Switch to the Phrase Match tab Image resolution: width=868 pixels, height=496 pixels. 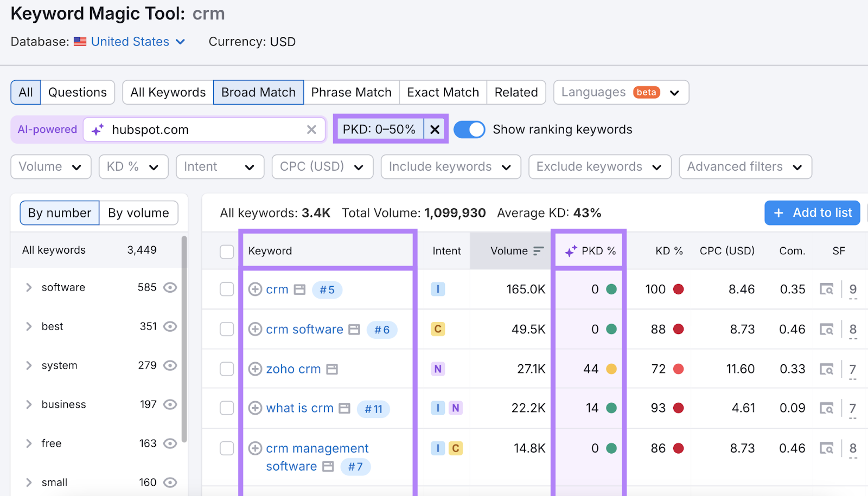click(351, 92)
